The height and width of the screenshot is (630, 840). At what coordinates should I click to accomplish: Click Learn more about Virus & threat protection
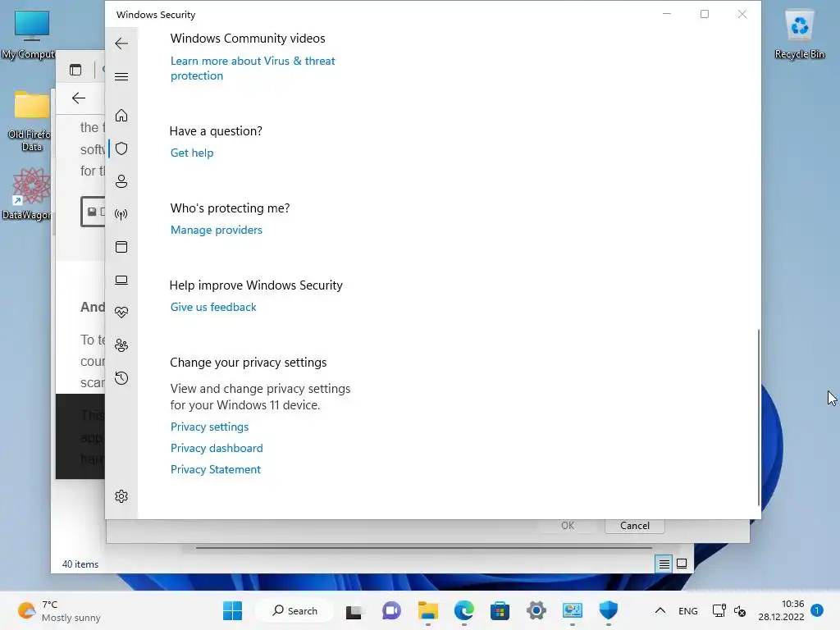(253, 68)
